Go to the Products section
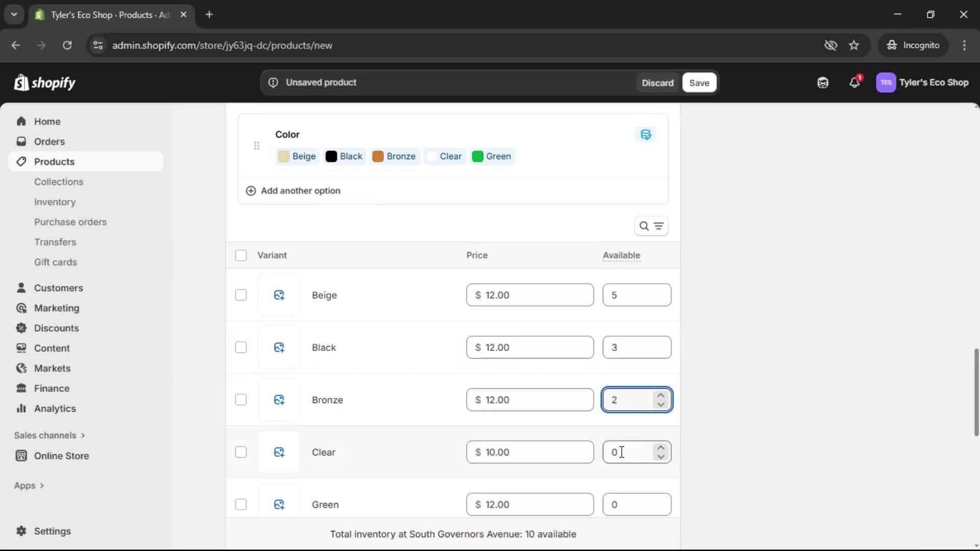Viewport: 980px width, 551px height. pos(53,161)
